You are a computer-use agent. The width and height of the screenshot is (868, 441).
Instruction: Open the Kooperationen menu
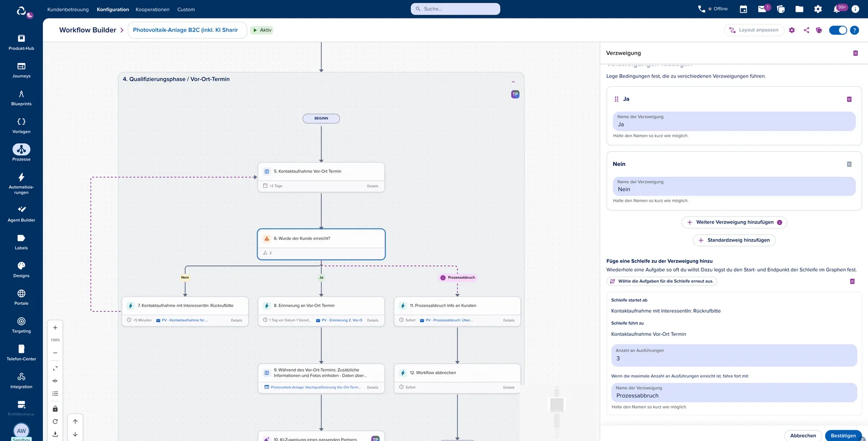152,9
